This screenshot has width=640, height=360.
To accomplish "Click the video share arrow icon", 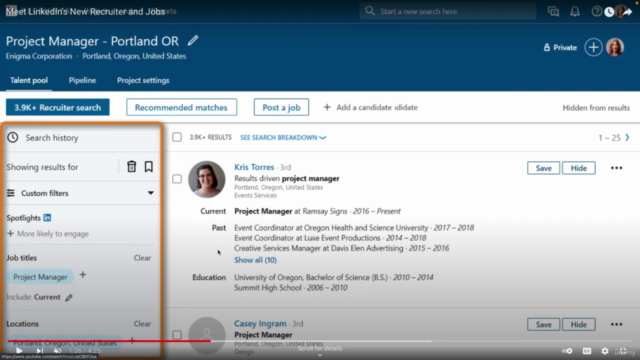I will (628, 12).
